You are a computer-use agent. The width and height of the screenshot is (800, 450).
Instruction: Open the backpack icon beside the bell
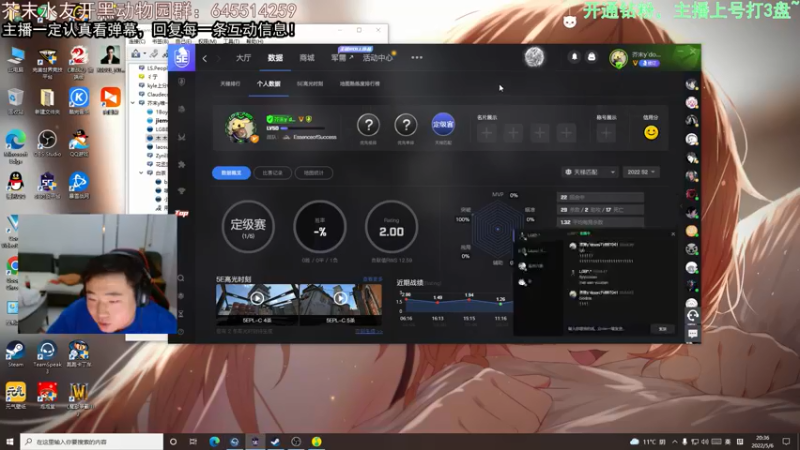(592, 57)
